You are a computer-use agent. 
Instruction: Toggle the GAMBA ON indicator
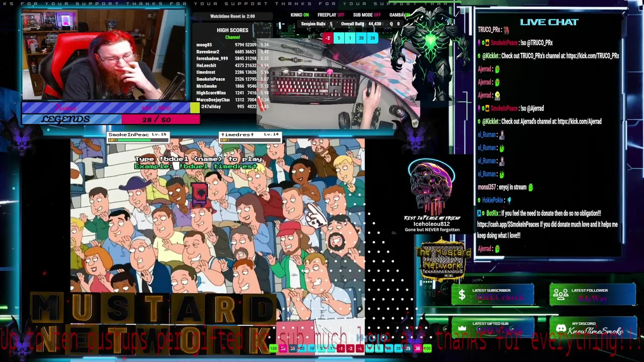coord(400,15)
